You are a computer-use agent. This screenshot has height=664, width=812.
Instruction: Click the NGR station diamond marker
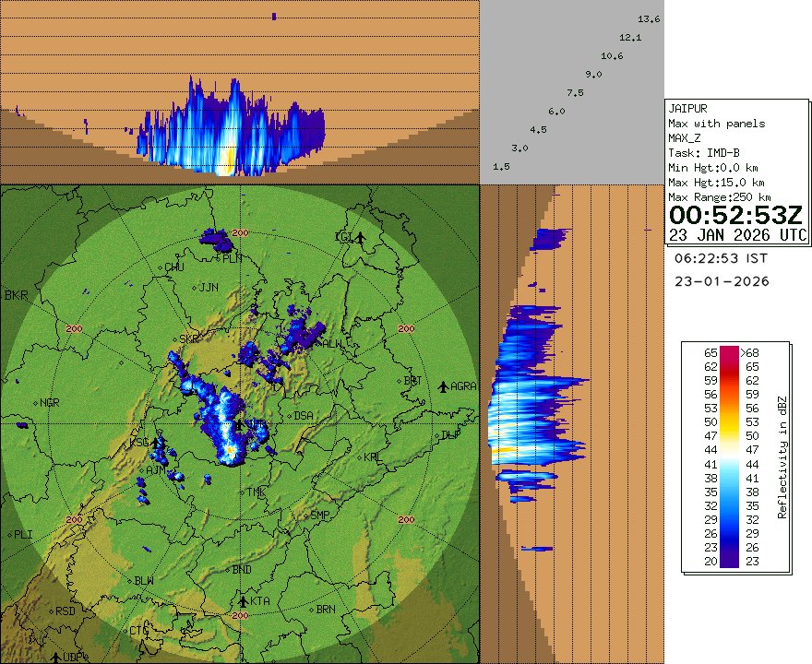[x=36, y=403]
